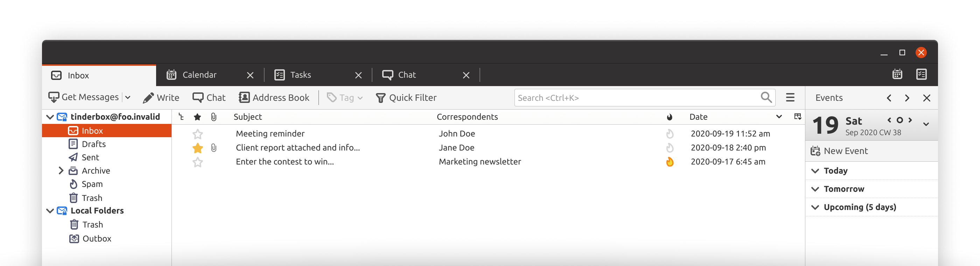Maximize the Thunderbird window
This screenshot has width=980, height=266.
point(902,52)
